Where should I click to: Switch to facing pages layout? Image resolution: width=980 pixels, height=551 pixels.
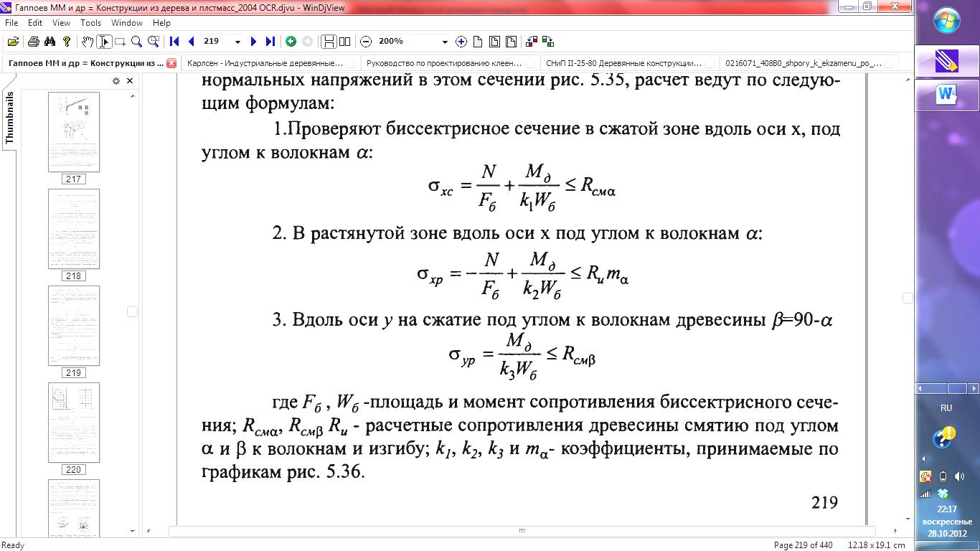point(344,42)
